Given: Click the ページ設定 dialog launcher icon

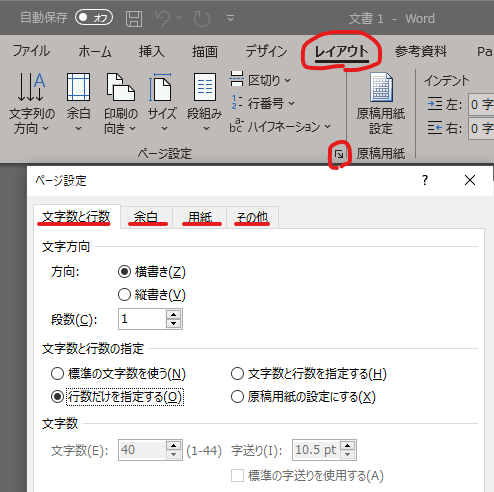Looking at the screenshot, I should coord(339,154).
